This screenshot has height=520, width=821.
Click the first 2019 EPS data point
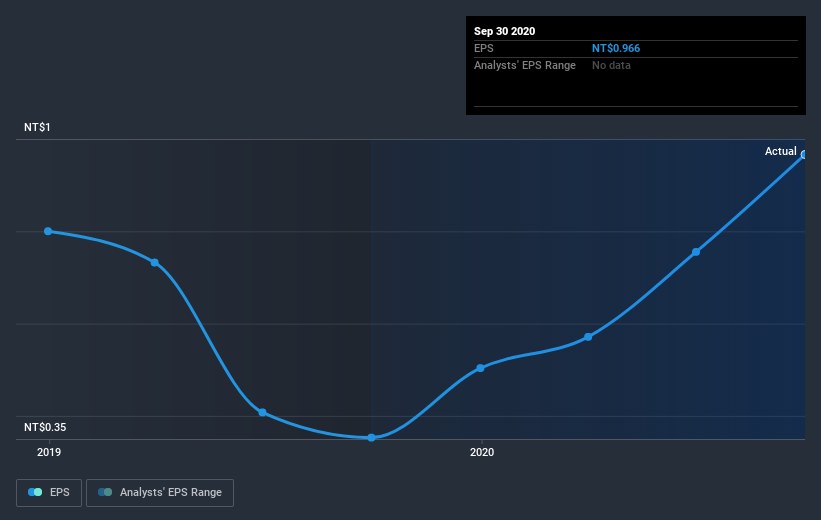48,231
